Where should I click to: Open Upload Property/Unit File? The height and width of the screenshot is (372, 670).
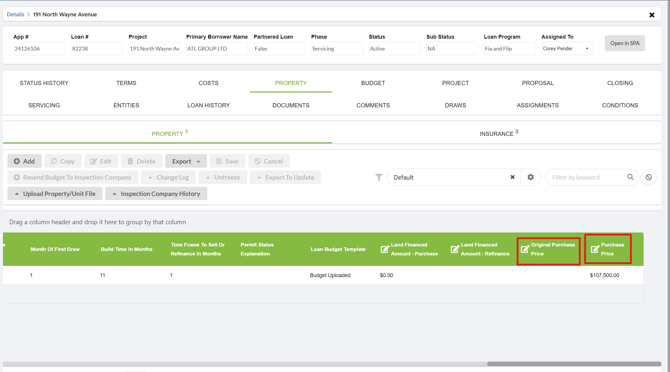coord(55,193)
